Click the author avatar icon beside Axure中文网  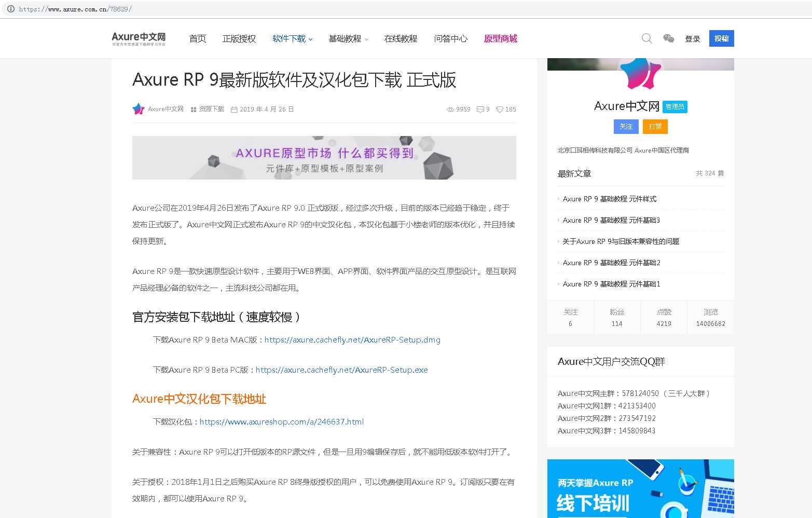pyautogui.click(x=139, y=109)
